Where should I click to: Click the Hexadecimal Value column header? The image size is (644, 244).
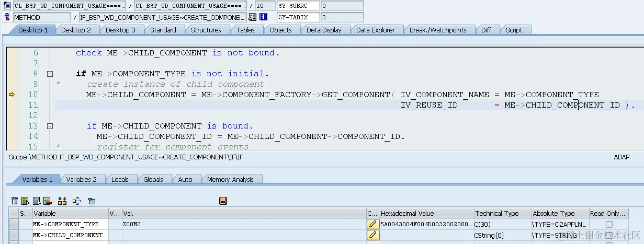click(426, 213)
